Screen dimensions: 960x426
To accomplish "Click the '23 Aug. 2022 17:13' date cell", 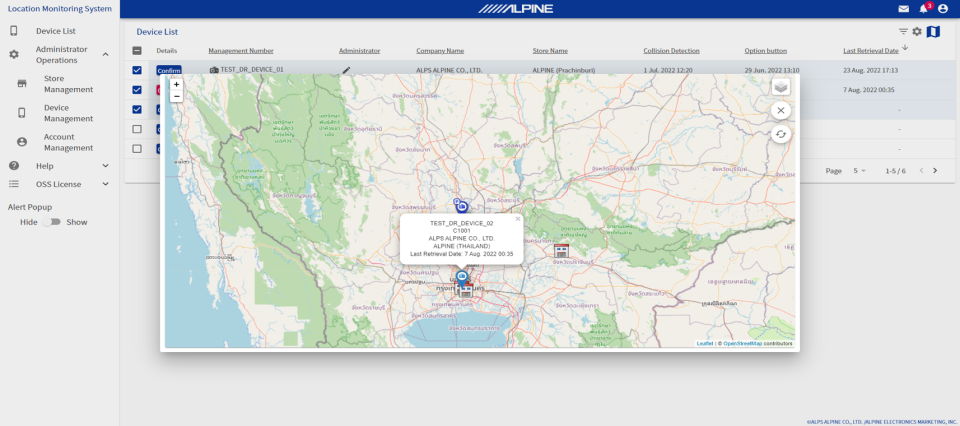I will (x=871, y=70).
